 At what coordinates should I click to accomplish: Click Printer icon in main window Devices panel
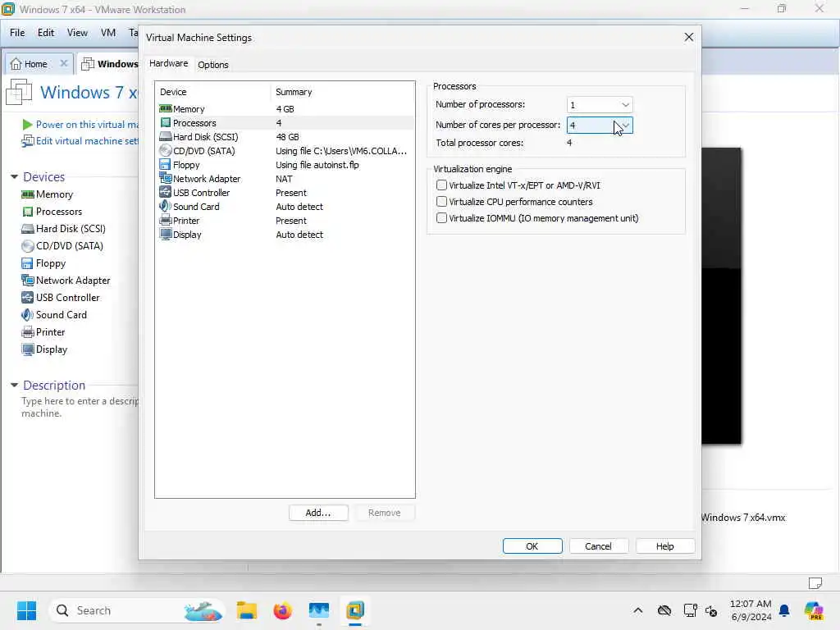(x=27, y=332)
